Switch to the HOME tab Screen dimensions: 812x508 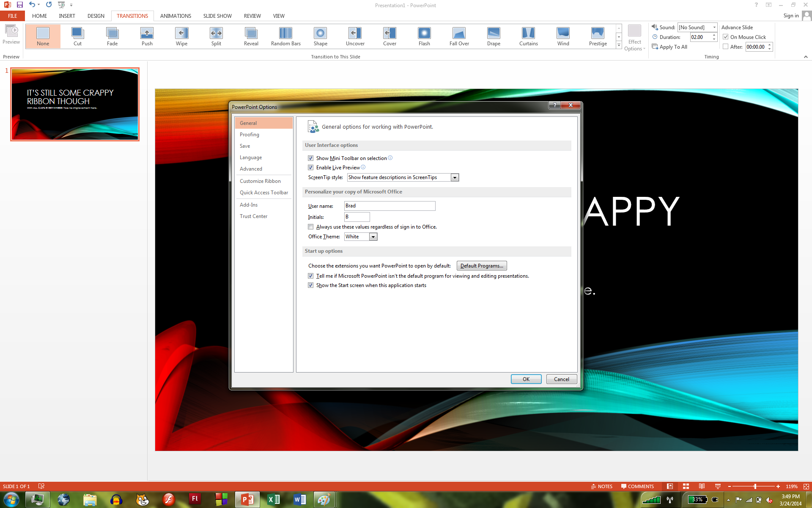tap(39, 16)
